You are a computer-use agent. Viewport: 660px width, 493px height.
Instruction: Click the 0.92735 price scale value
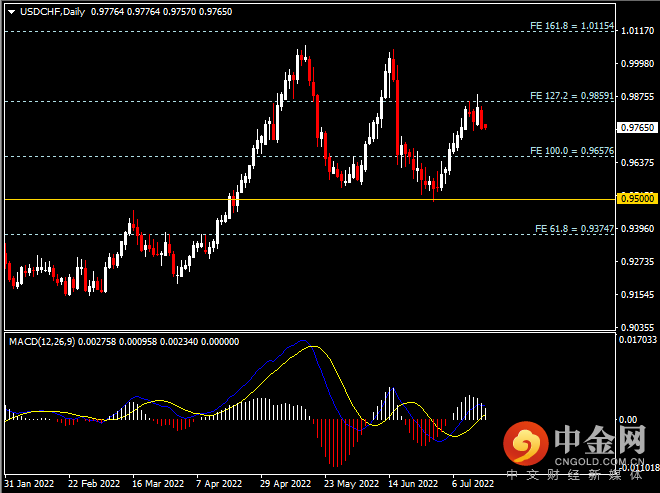point(638,261)
